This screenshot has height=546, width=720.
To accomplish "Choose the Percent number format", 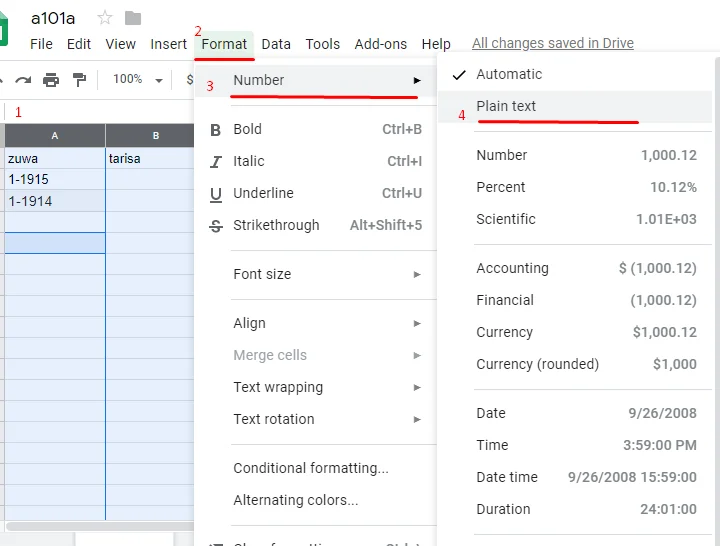I will pyautogui.click(x=575, y=187).
